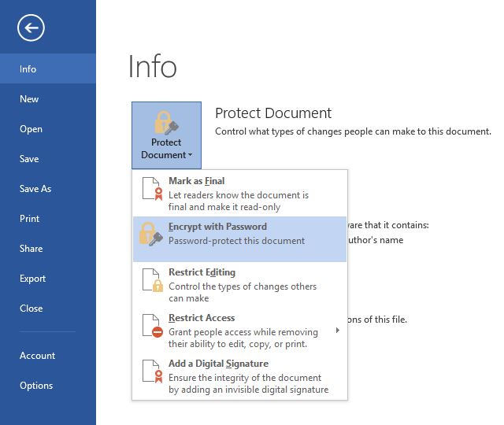Choose Encrypt with Password menu title
504x425 pixels.
tap(217, 227)
